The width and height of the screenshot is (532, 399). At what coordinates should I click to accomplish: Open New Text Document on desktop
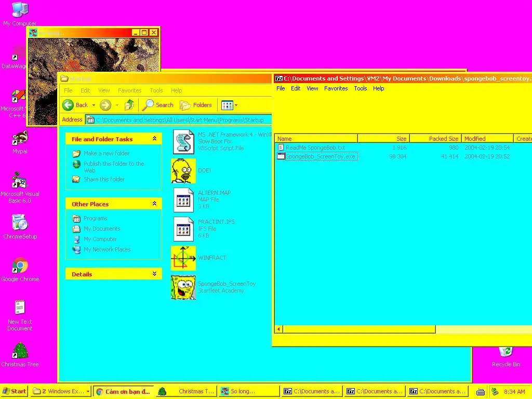pyautogui.click(x=20, y=315)
